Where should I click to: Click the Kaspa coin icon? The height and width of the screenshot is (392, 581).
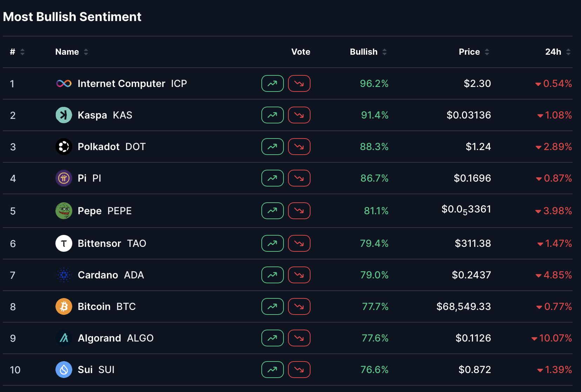point(64,115)
